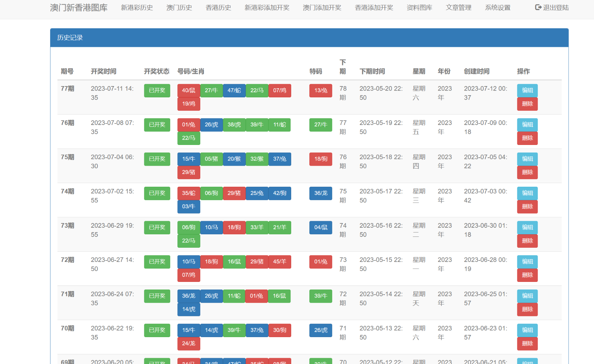Edit the 70期 record
Viewport: 594px width, 364px height.
[x=527, y=330]
